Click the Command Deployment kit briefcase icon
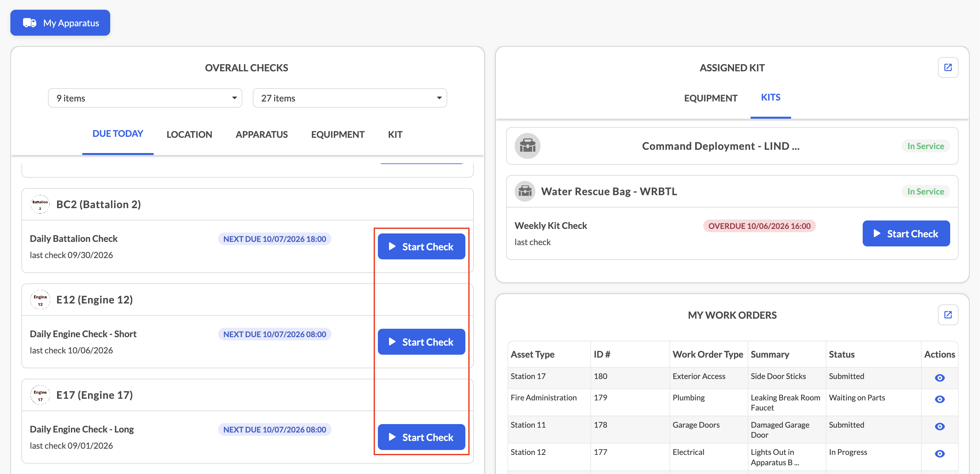The width and height of the screenshot is (980, 474). coord(527,146)
